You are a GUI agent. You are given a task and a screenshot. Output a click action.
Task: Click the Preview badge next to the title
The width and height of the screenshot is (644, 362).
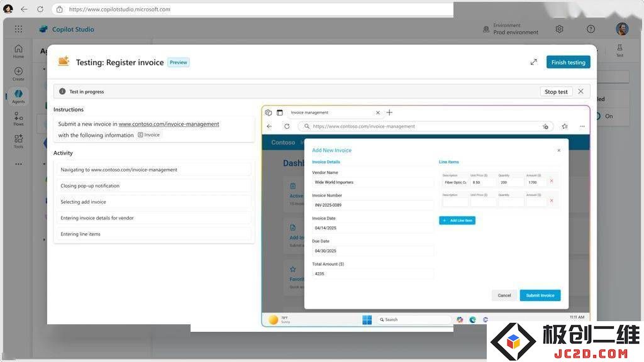coord(178,62)
